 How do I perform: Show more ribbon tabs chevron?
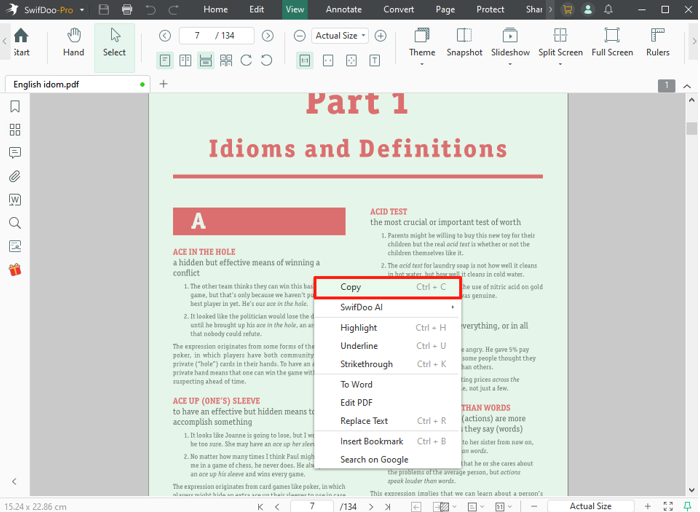[550, 9]
